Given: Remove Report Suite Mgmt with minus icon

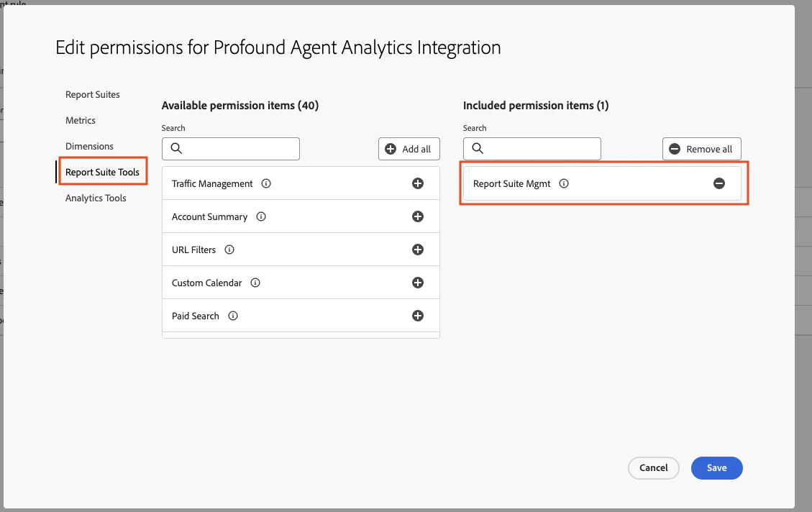Looking at the screenshot, I should click(x=719, y=183).
